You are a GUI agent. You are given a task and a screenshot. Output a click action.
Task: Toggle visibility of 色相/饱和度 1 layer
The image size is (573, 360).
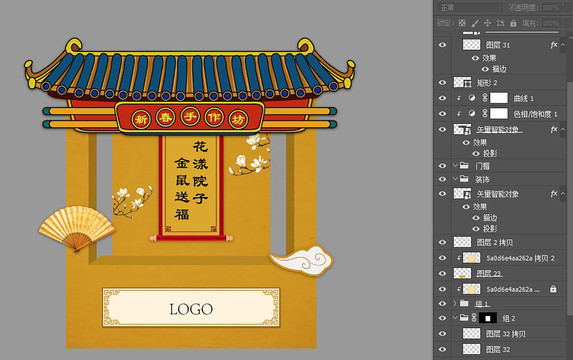click(x=443, y=114)
